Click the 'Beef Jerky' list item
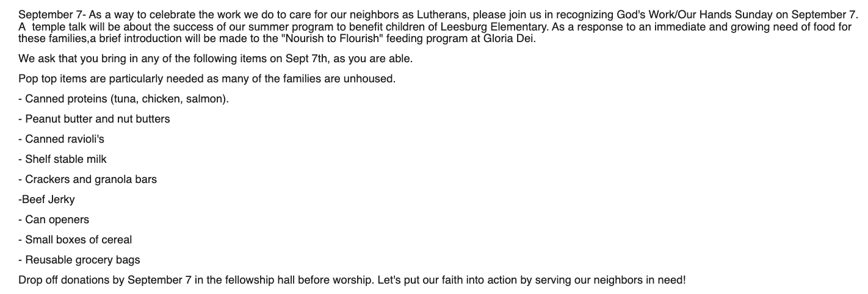Image resolution: width=868 pixels, height=294 pixels. pos(46,199)
